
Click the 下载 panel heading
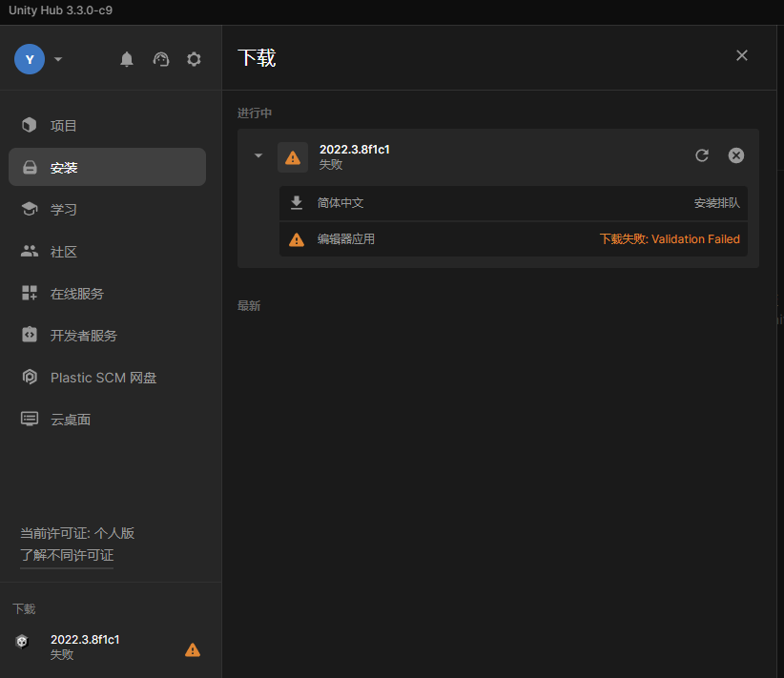[257, 58]
